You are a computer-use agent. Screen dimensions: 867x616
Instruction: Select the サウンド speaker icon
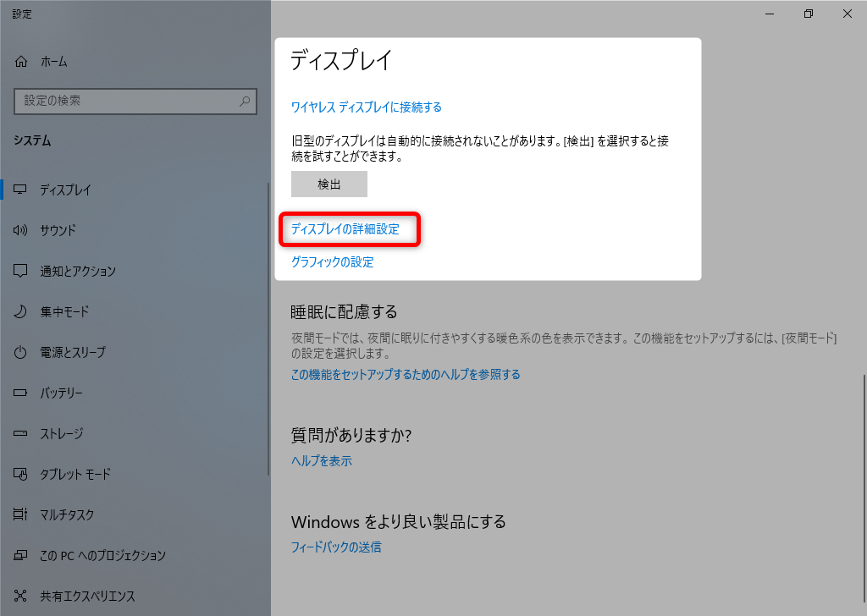(19, 230)
